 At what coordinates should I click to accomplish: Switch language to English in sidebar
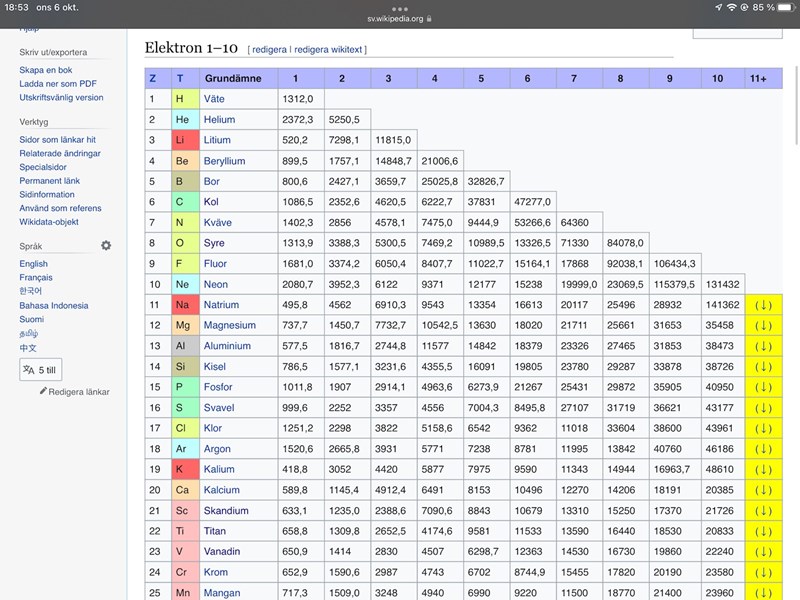click(33, 264)
